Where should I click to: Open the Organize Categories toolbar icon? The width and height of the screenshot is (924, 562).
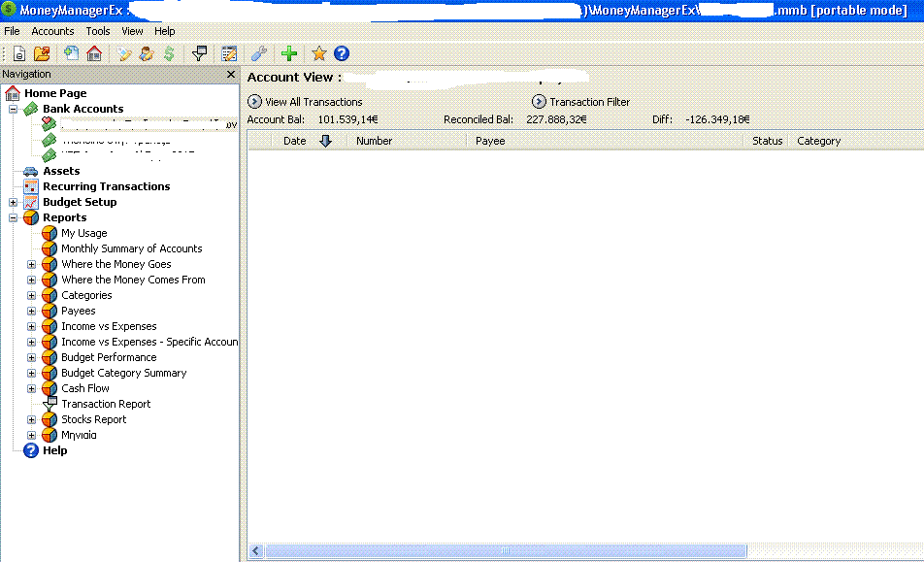tap(124, 53)
